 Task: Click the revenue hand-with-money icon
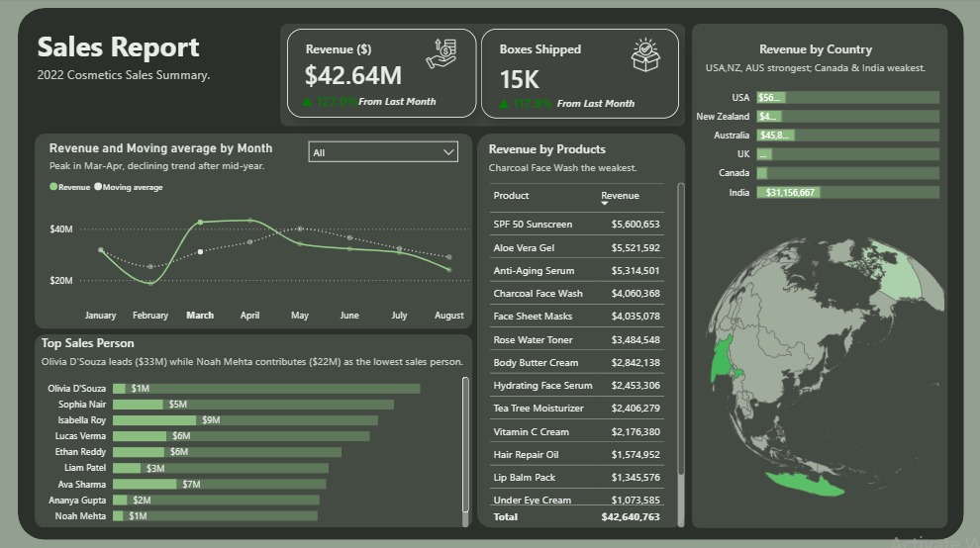pos(441,53)
